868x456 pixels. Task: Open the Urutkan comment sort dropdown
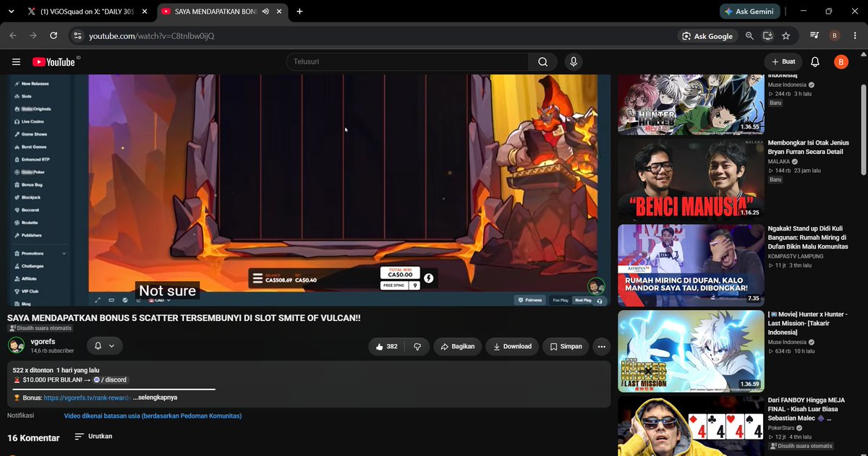[x=95, y=437]
